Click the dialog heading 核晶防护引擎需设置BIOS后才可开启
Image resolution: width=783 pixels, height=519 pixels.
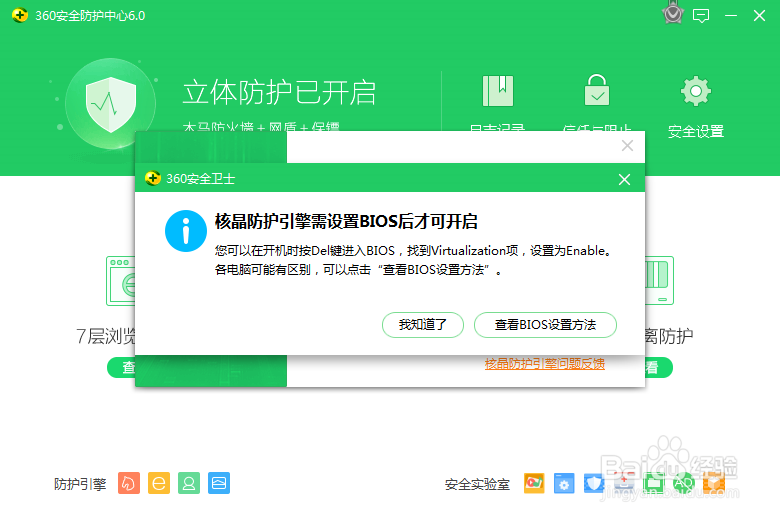346,221
